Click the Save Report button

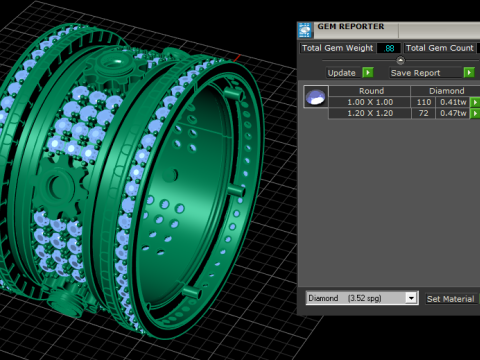click(426, 73)
